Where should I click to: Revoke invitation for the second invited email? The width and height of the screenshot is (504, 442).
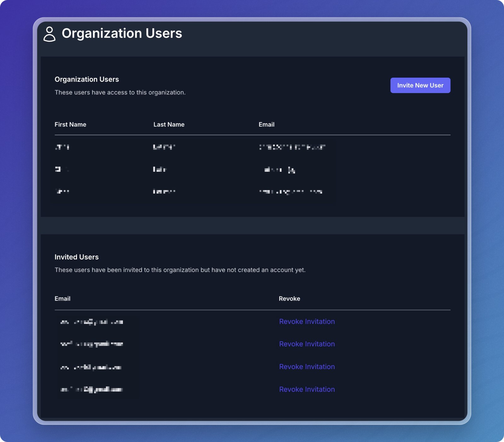coord(307,344)
